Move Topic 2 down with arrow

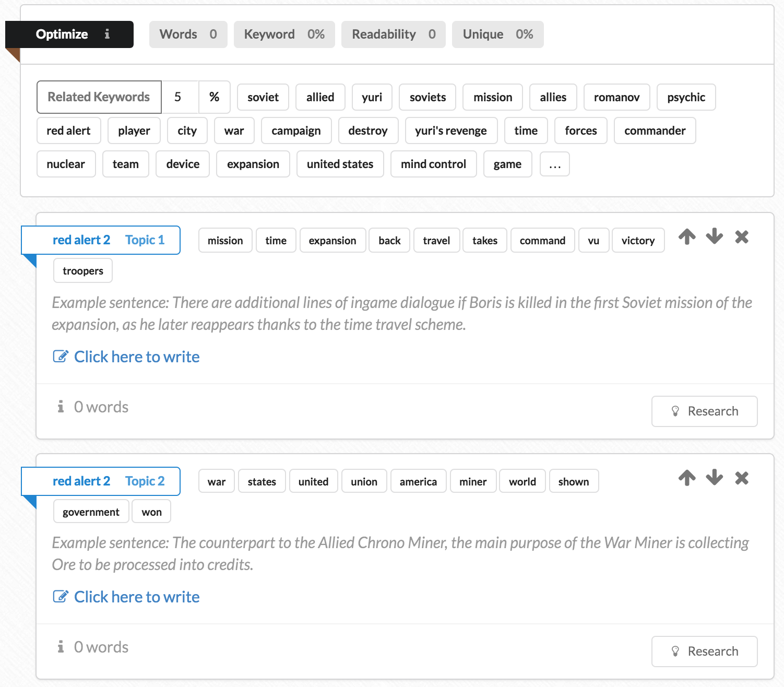pyautogui.click(x=715, y=478)
